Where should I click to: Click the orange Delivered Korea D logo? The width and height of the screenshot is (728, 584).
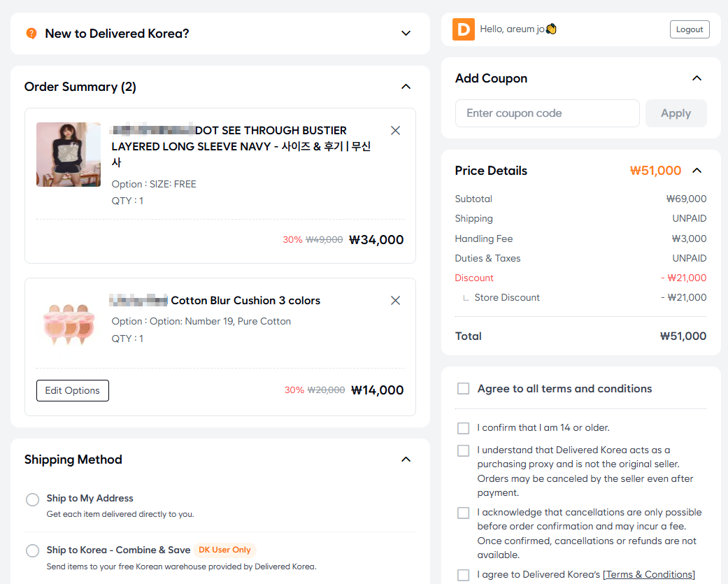click(464, 29)
